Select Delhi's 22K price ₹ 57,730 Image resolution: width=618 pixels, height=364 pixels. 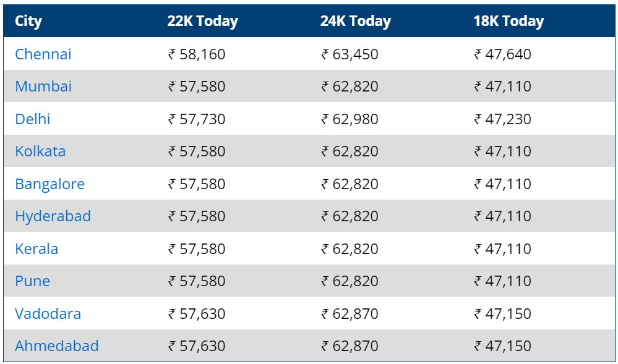(197, 119)
